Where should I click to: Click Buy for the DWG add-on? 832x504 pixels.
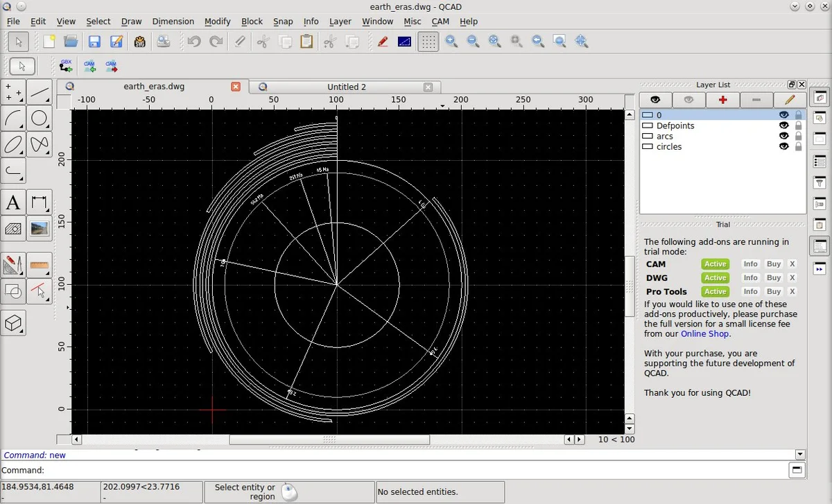[773, 278]
